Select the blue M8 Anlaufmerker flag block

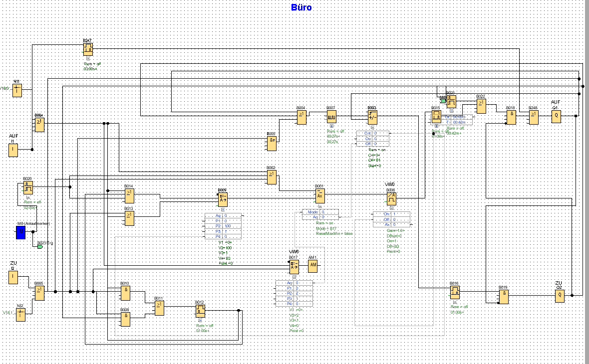click(20, 232)
